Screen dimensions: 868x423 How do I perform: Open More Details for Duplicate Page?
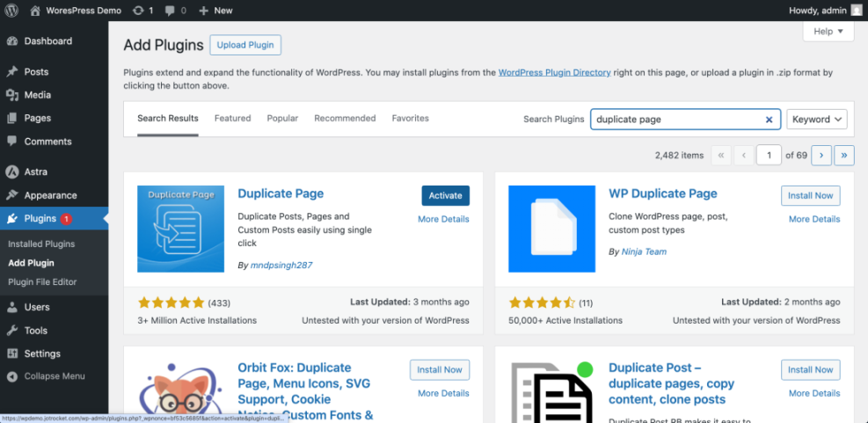coord(443,219)
